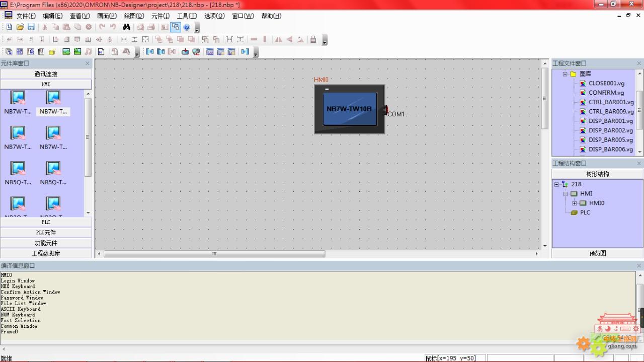Open the 画面(P) menu

(x=107, y=16)
